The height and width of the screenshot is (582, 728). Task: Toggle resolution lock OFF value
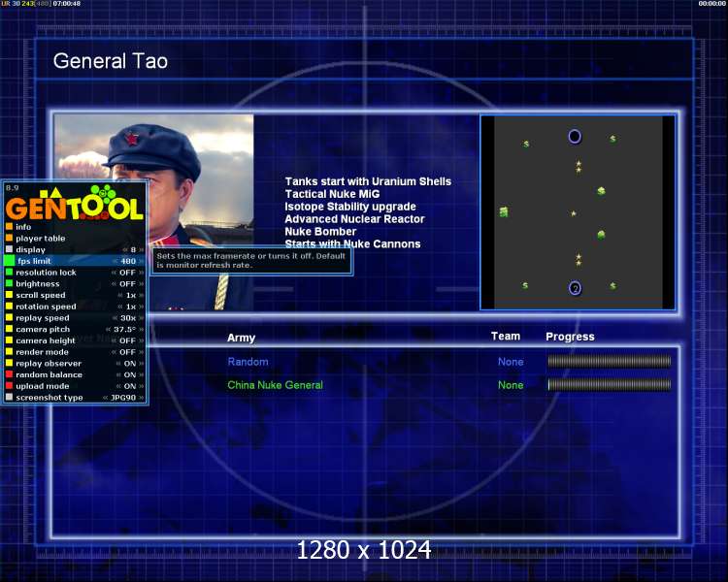(127, 273)
